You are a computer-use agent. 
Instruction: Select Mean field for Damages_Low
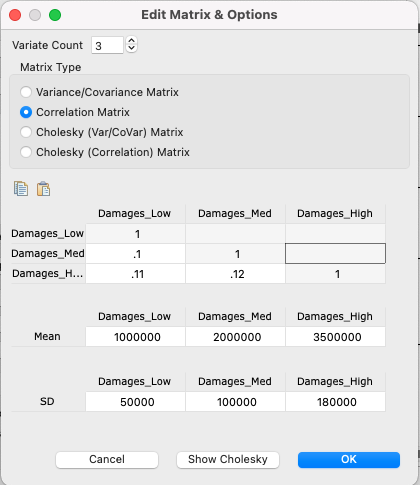[x=135, y=337]
